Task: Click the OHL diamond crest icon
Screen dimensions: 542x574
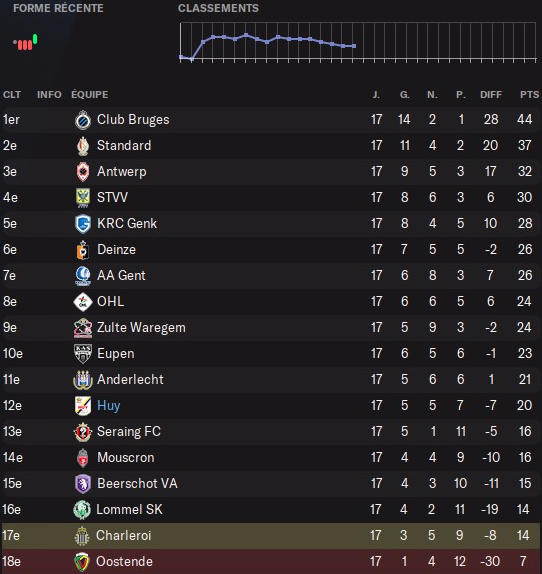Action: coord(83,302)
